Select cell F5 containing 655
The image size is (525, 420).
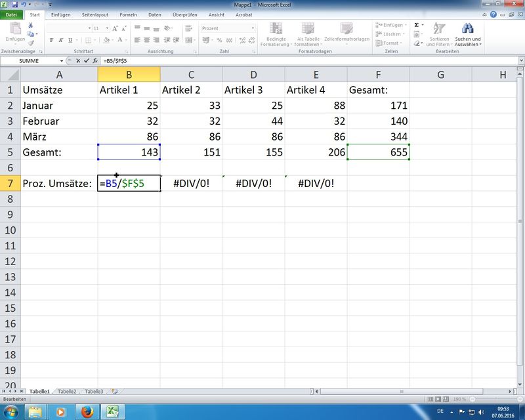coord(378,152)
